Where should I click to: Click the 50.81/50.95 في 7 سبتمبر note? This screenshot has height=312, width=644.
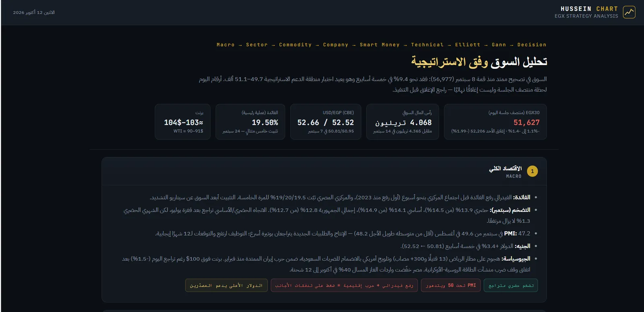(x=331, y=131)
